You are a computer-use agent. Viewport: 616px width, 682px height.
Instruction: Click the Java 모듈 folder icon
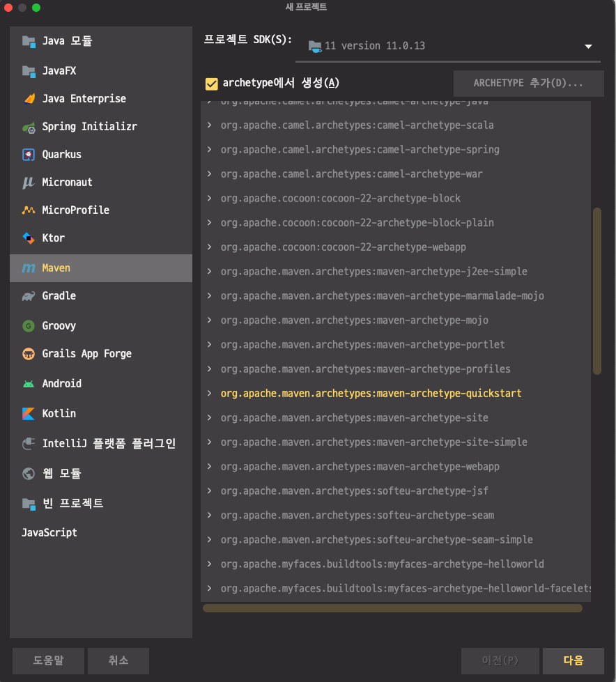coord(29,42)
